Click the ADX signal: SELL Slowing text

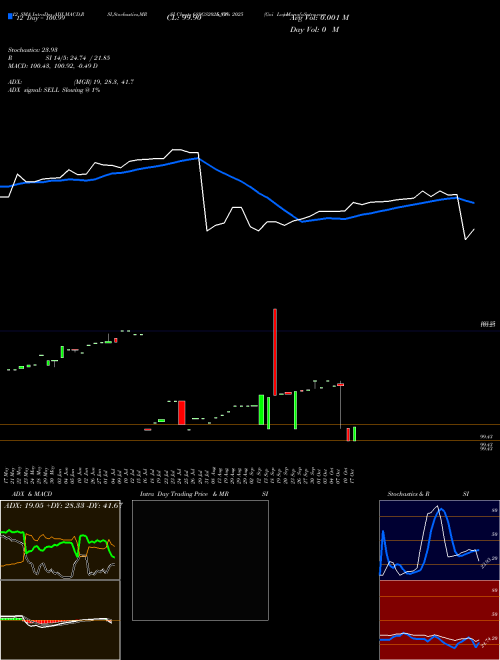[54, 90]
